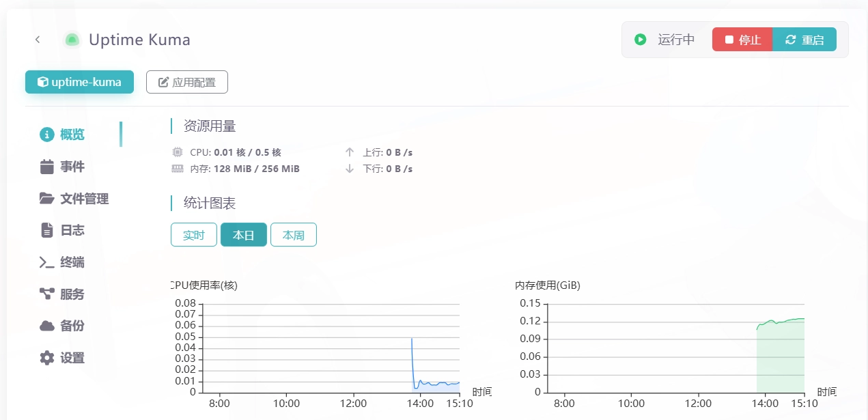868x420 pixels.
Task: Click the calendar icon beside 事件
Action: click(46, 167)
